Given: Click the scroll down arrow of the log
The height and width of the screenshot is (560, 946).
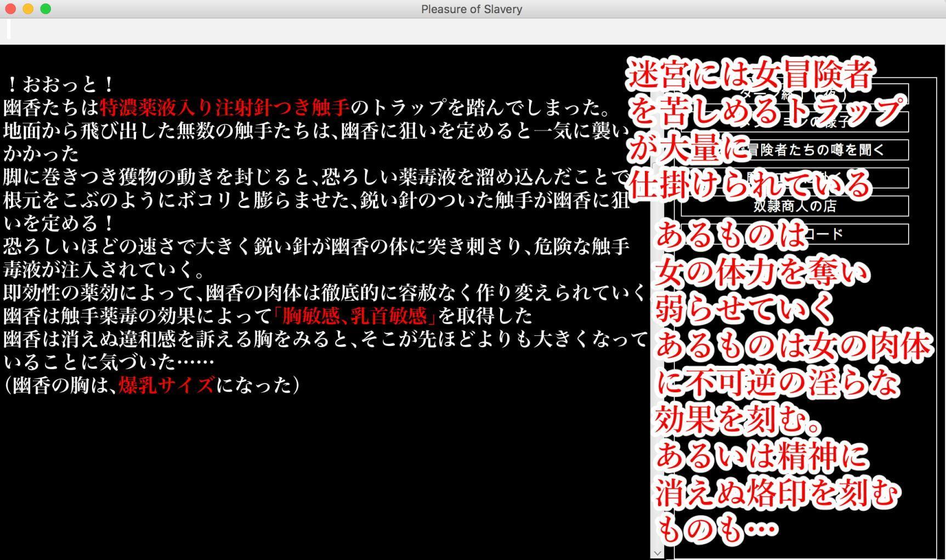Looking at the screenshot, I should [x=657, y=553].
